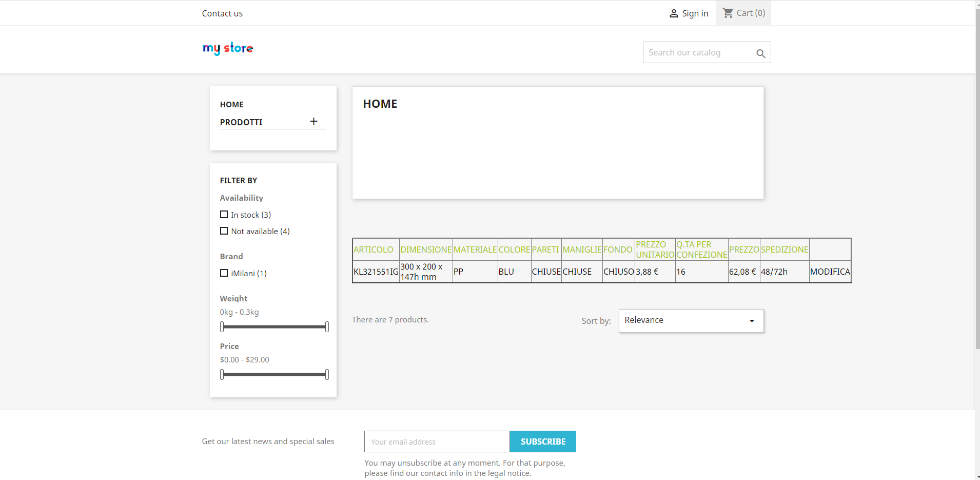Click the PARETI column header
Screen dimensions: 980x480
click(545, 249)
